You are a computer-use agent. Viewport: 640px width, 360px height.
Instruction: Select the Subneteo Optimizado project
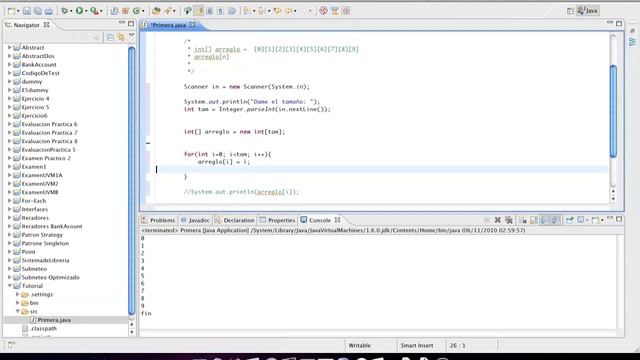pyautogui.click(x=51, y=277)
